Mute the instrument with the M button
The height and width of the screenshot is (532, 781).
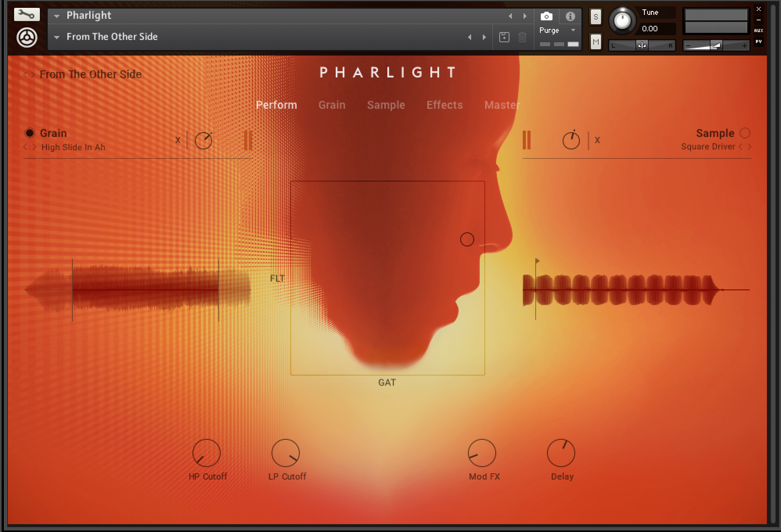[595, 41]
